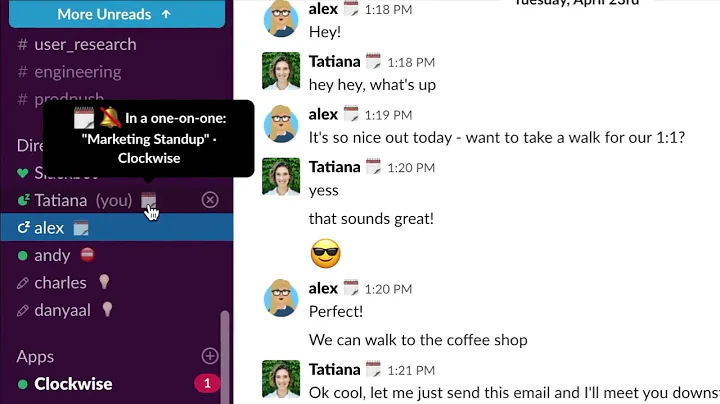This screenshot has height=404, width=720.
Task: Add an app with the plus icon
Action: tap(209, 356)
